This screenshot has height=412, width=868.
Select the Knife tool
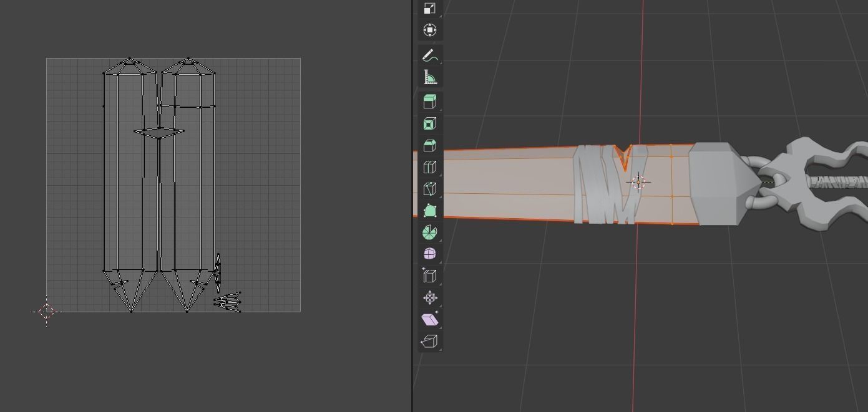pyautogui.click(x=429, y=189)
